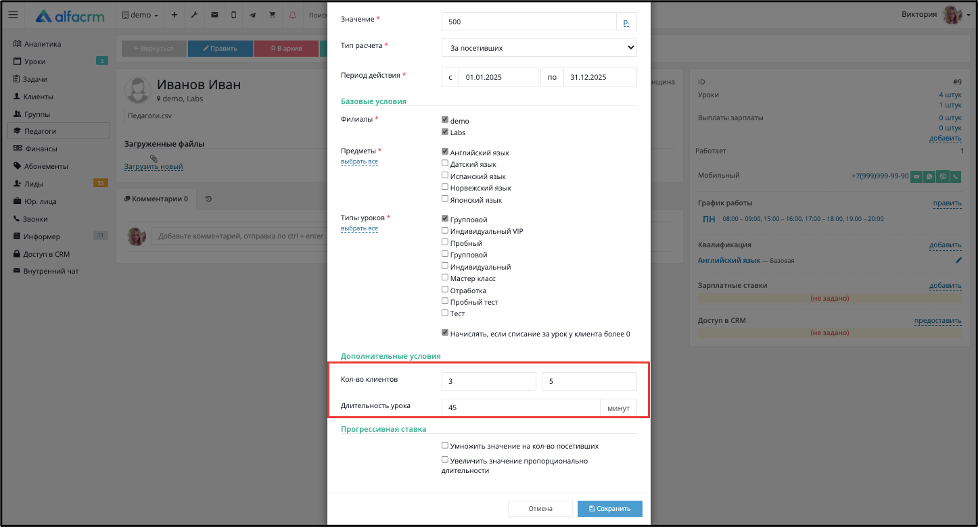979x529 pixels.
Task: Uncheck the Labs branch checkbox
Action: [445, 131]
